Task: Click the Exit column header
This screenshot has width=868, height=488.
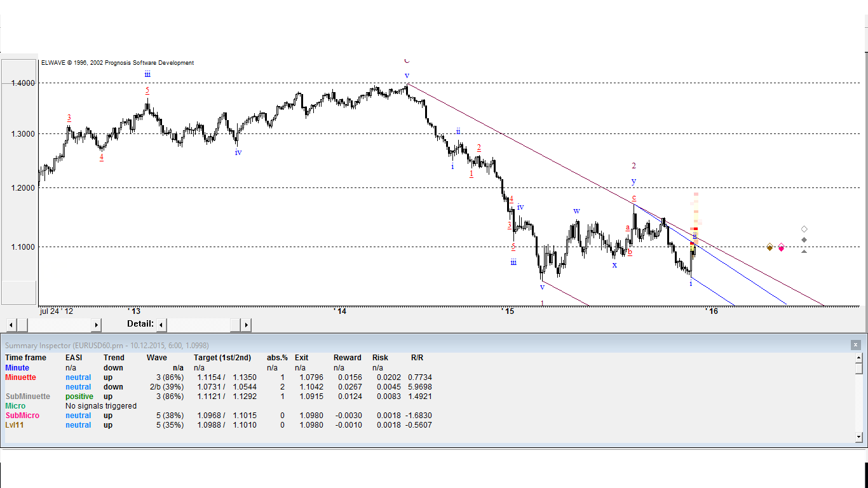Action: pyautogui.click(x=301, y=358)
